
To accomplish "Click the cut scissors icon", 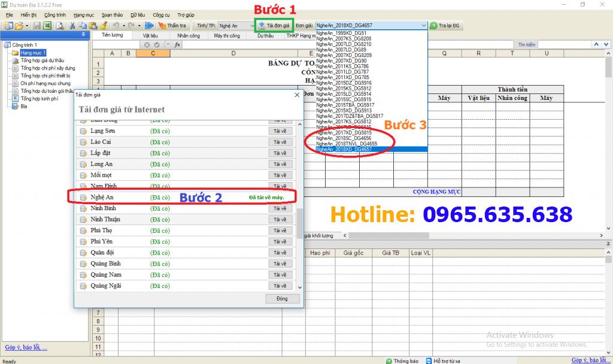I will (x=72, y=26).
